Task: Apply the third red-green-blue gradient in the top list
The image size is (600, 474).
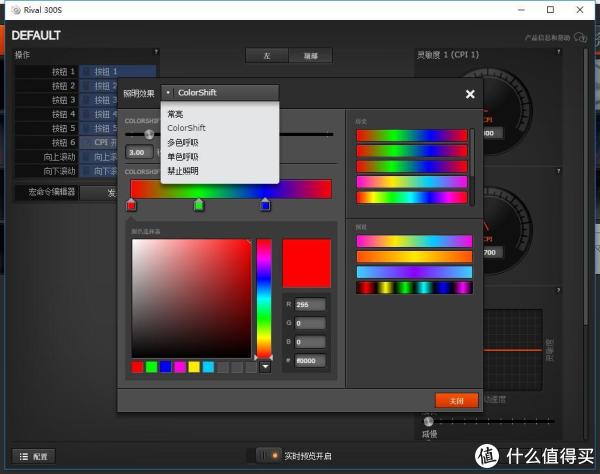Action: 412,167
